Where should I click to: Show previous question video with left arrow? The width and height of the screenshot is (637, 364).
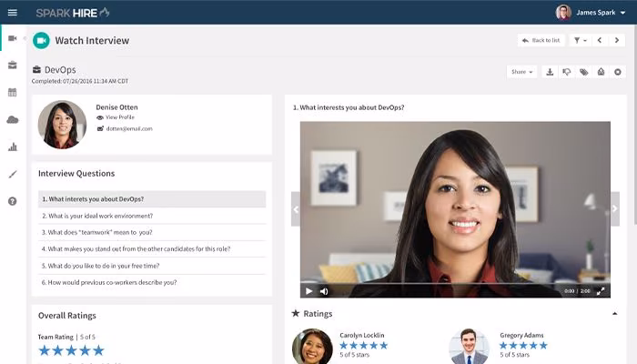pos(296,209)
